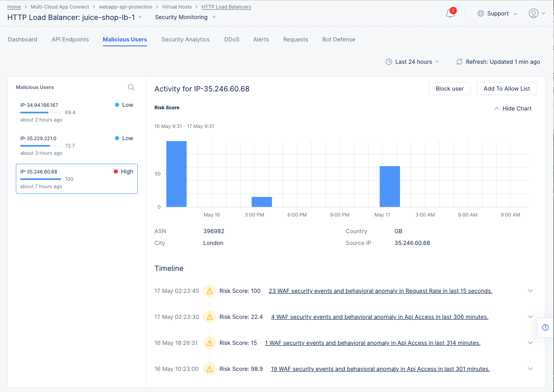
Task: Open the notification bell
Action: pyautogui.click(x=450, y=13)
